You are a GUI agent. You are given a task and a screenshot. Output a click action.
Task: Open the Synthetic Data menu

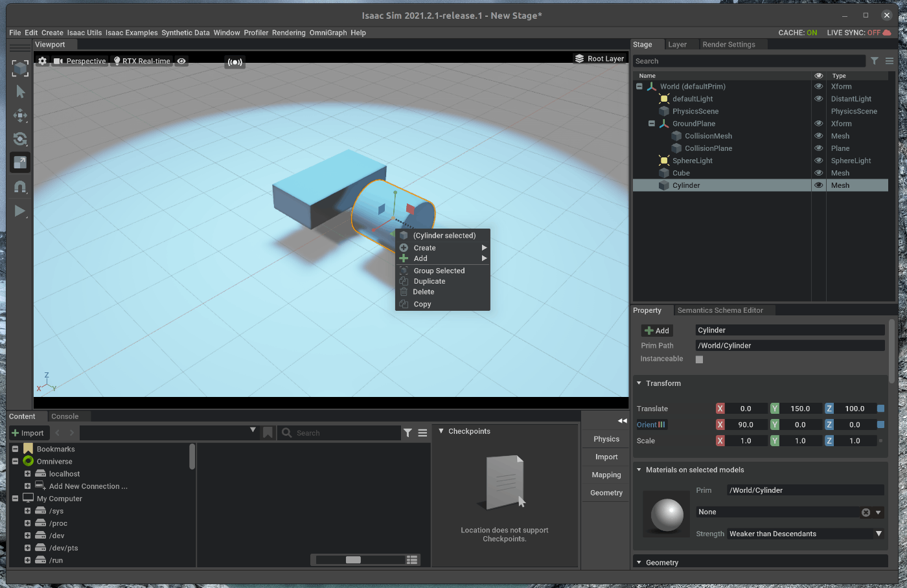click(185, 32)
